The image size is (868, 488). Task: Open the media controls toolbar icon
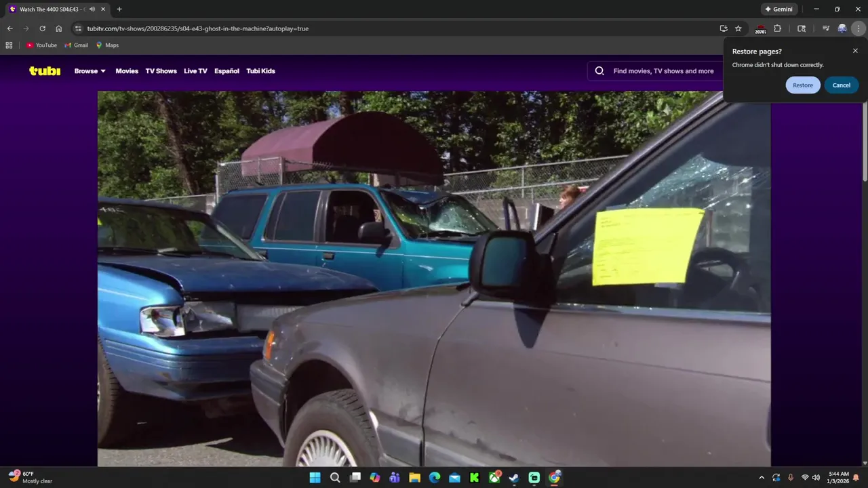[x=825, y=28]
